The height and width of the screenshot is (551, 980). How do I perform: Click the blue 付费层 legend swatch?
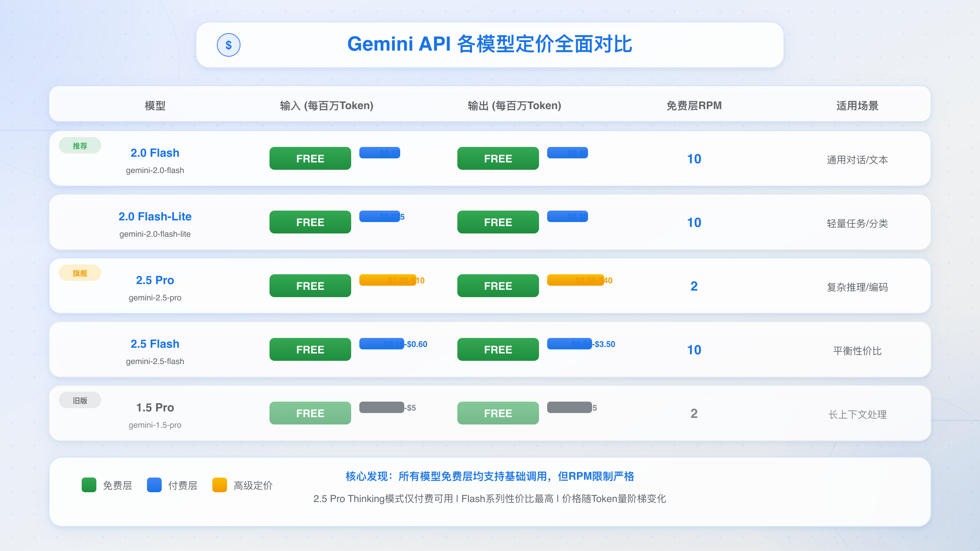point(154,485)
